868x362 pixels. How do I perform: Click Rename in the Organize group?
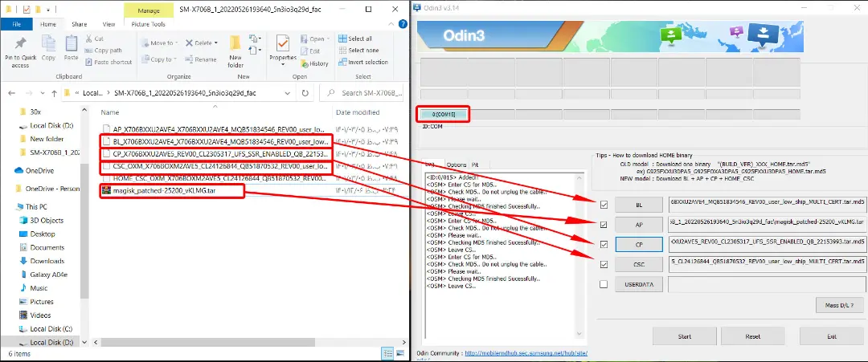(x=201, y=59)
